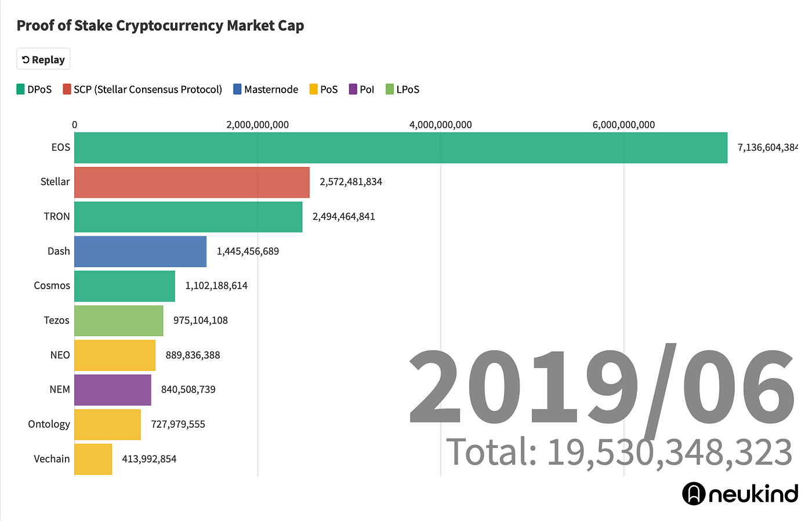
Task: Click the Replay button
Action: pyautogui.click(x=43, y=59)
